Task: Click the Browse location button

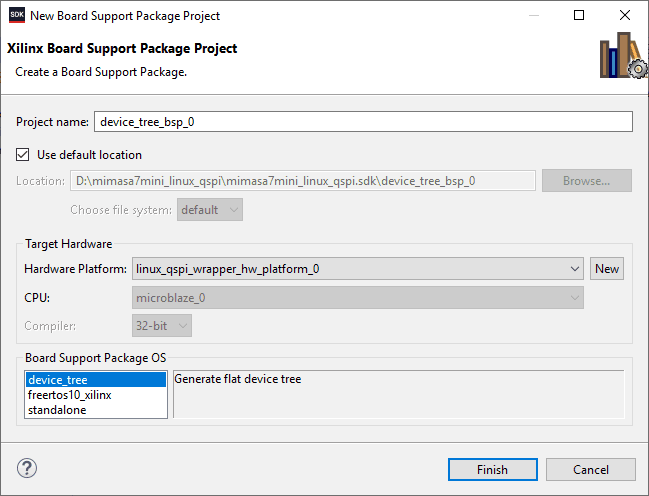Action: (586, 181)
